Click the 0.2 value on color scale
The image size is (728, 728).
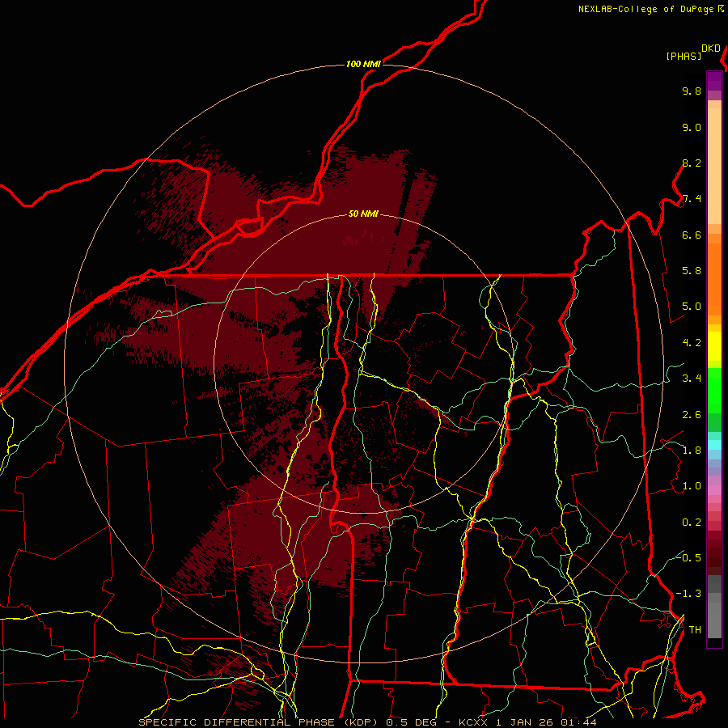[x=692, y=523]
